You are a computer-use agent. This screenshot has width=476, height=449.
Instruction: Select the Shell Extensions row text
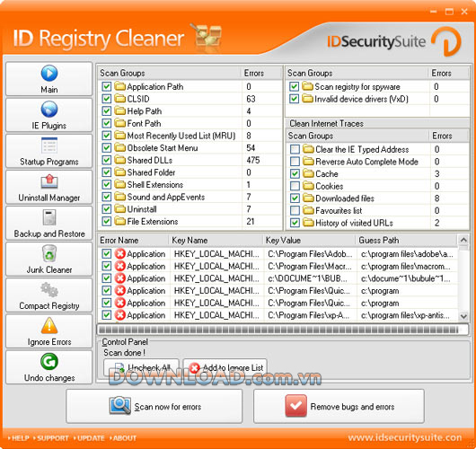155,185
